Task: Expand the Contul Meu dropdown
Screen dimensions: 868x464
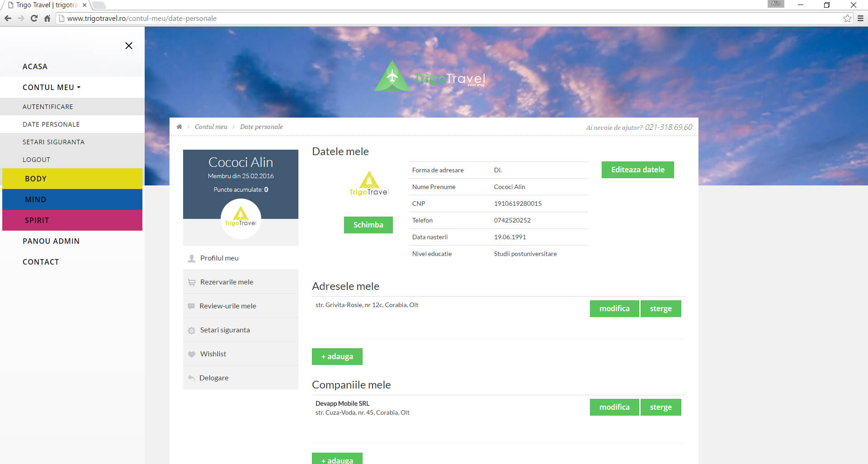Action: click(x=52, y=87)
